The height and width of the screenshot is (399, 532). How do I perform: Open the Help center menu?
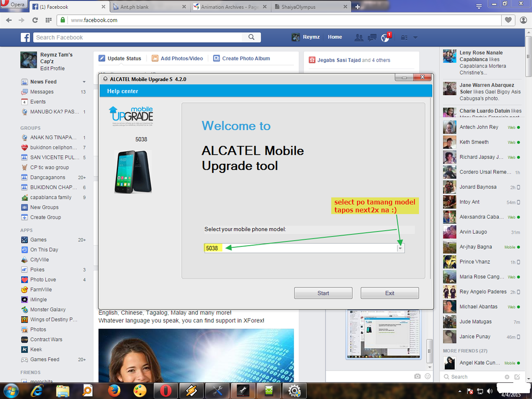[x=123, y=91]
